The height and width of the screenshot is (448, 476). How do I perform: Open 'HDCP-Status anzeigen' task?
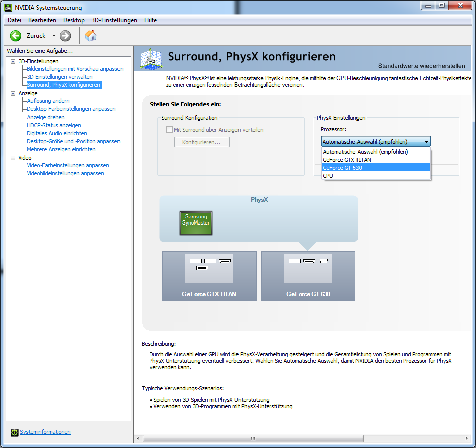(x=54, y=125)
